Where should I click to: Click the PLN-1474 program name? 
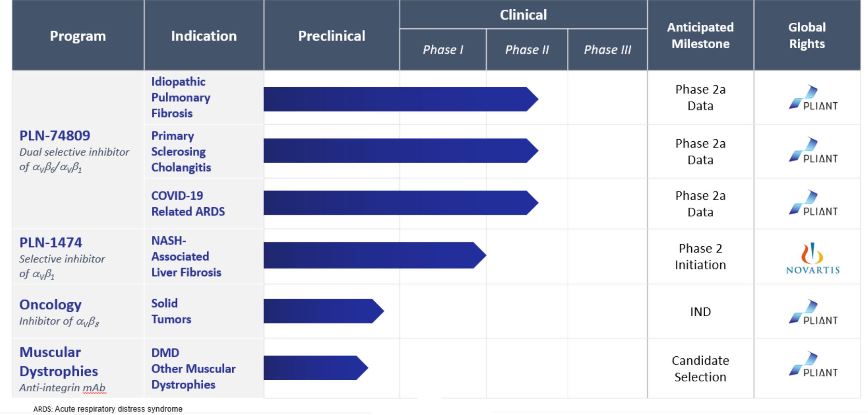tap(51, 242)
